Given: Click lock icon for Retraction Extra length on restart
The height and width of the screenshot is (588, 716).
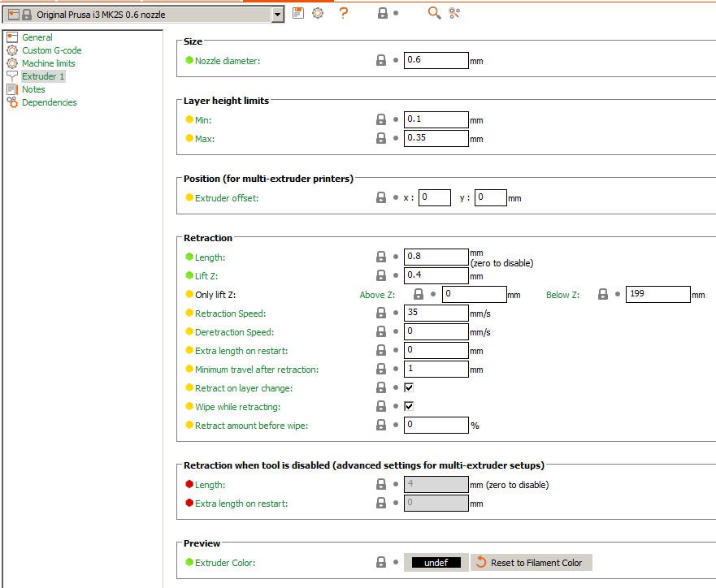Looking at the screenshot, I should (381, 350).
